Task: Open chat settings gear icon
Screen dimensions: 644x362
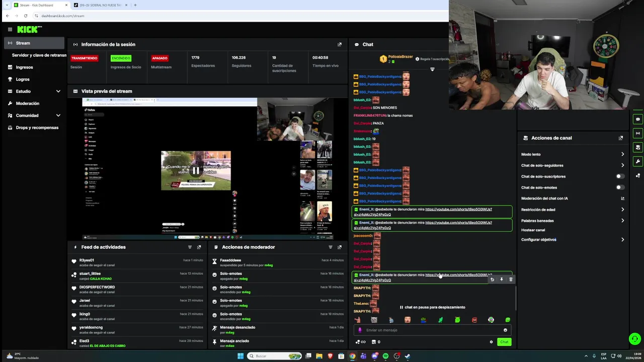Action: pos(491,342)
